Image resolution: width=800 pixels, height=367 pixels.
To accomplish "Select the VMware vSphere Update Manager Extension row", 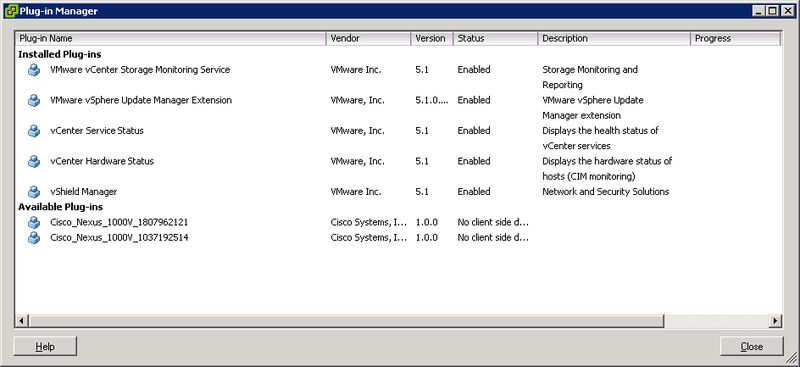I will 141,101.
